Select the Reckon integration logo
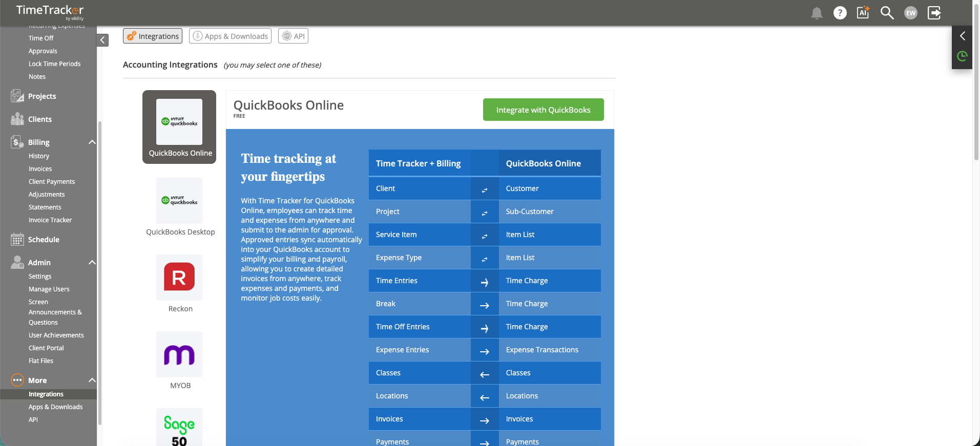Viewport: 980px width, 446px height. (179, 278)
